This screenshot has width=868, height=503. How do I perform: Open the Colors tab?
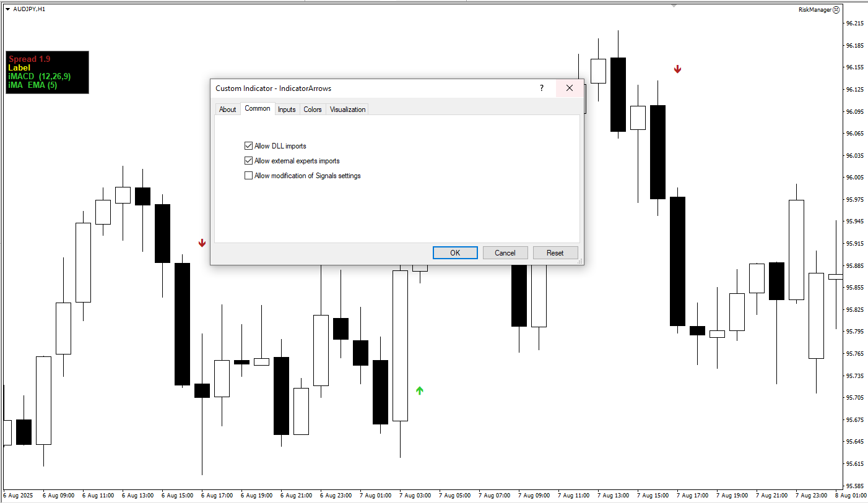(312, 109)
